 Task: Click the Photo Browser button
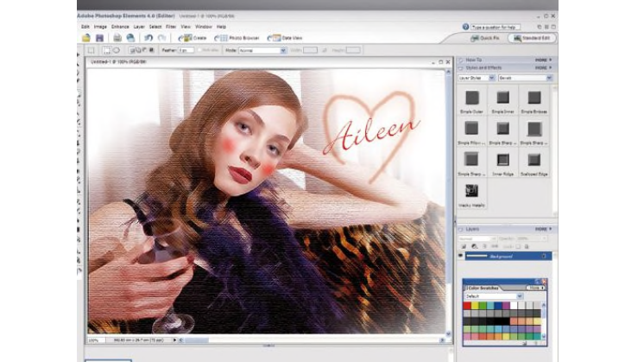237,38
